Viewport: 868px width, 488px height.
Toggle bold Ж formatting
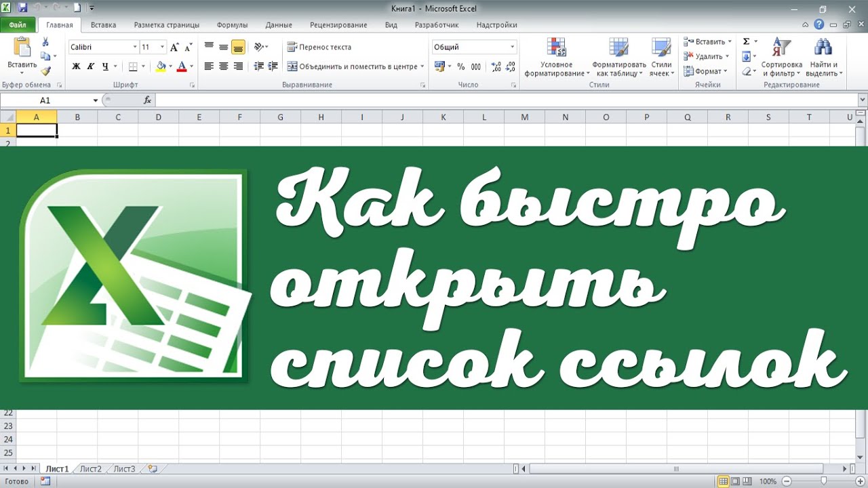[76, 66]
